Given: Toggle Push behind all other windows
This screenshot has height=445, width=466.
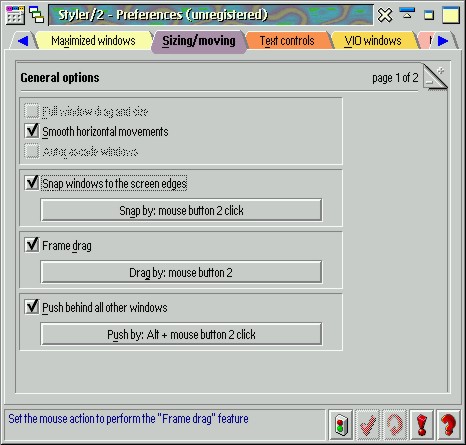Looking at the screenshot, I should coord(32,307).
